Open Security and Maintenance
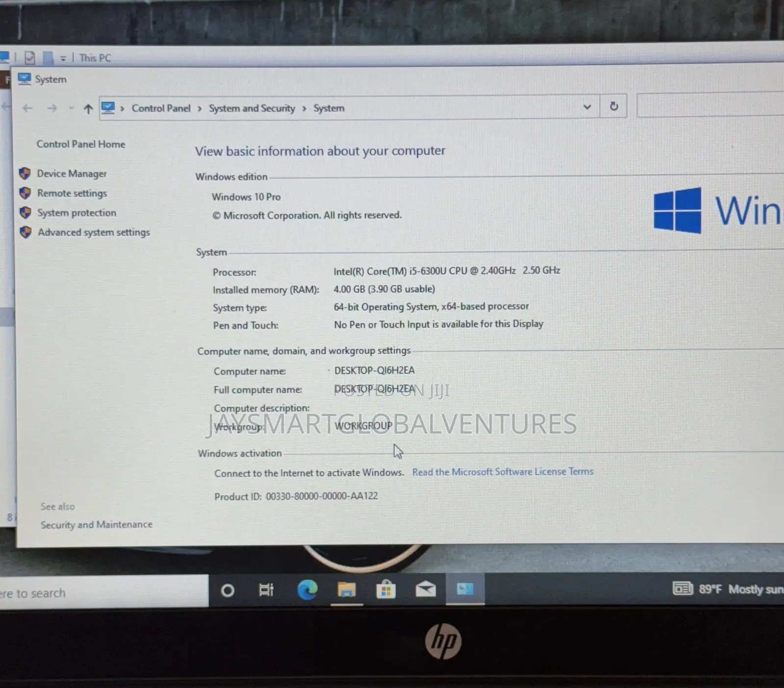784x688 pixels. 97,524
